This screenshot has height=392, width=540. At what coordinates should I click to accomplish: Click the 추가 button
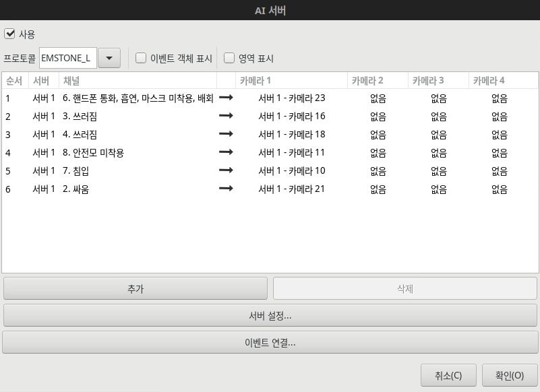tap(136, 289)
